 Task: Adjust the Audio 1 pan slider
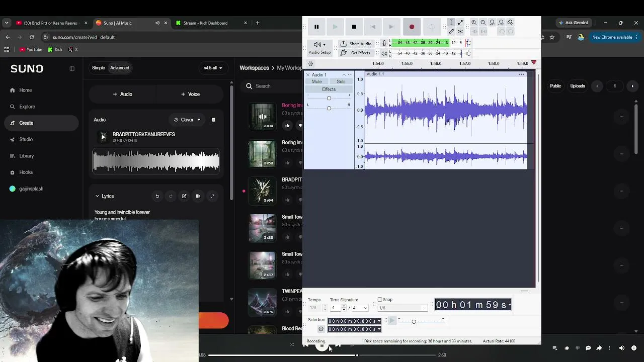pyautogui.click(x=329, y=108)
